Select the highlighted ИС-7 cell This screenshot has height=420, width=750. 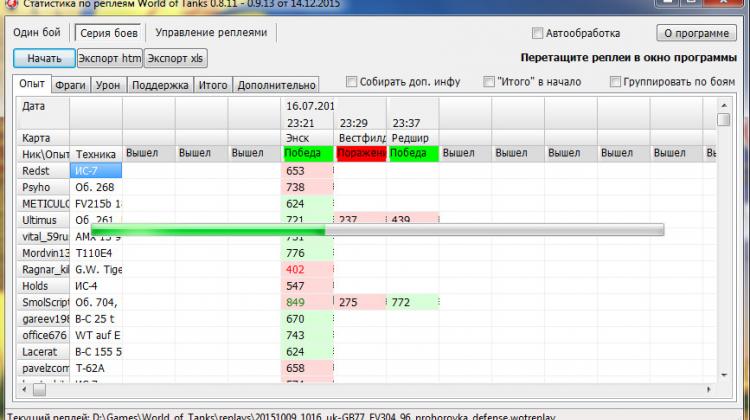pos(96,171)
